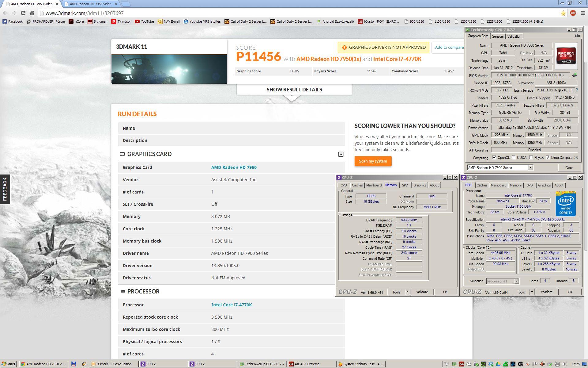The height and width of the screenshot is (368, 588).
Task: Click the Bus Interface question mark icon
Action: [577, 90]
